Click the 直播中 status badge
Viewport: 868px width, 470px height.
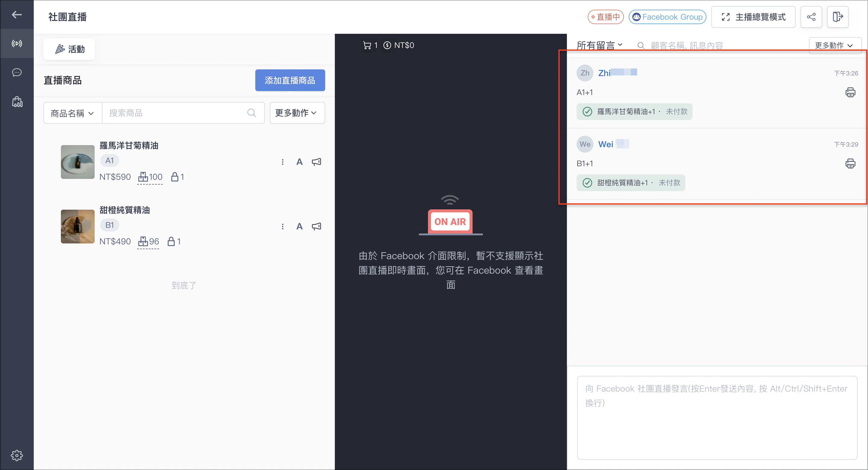(x=605, y=17)
